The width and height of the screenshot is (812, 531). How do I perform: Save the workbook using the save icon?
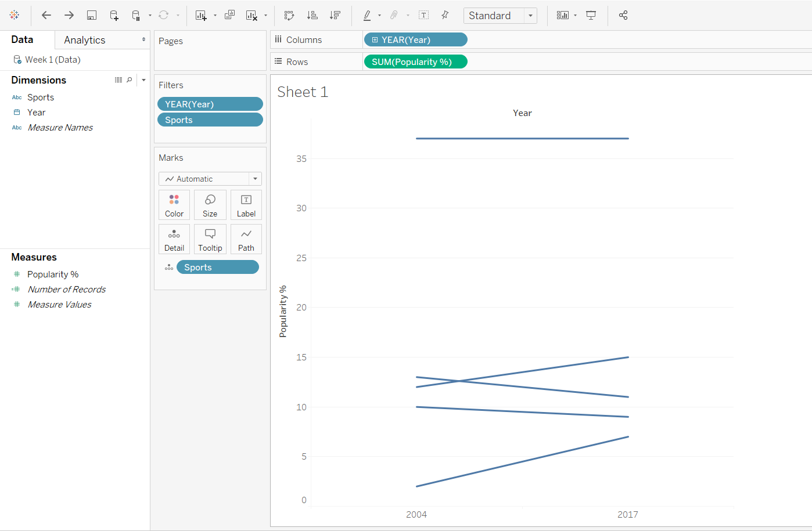pos(91,15)
